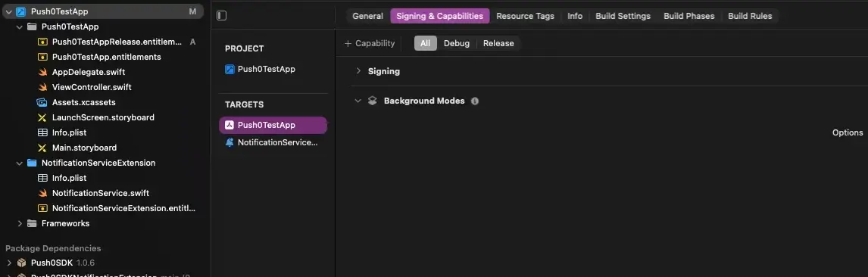Click the Frameworks folder icon
The height and width of the screenshot is (277, 868).
pos(32,223)
